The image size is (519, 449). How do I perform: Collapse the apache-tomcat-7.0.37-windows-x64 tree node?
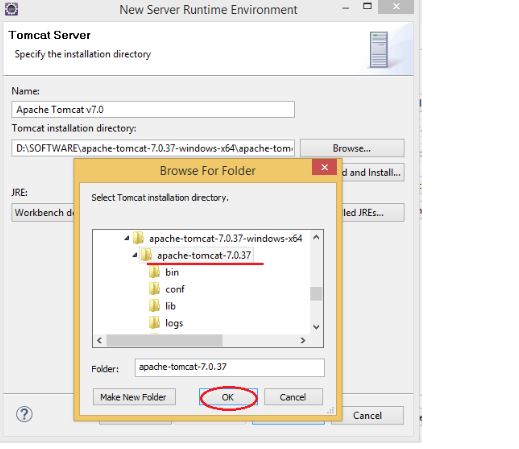pos(127,238)
